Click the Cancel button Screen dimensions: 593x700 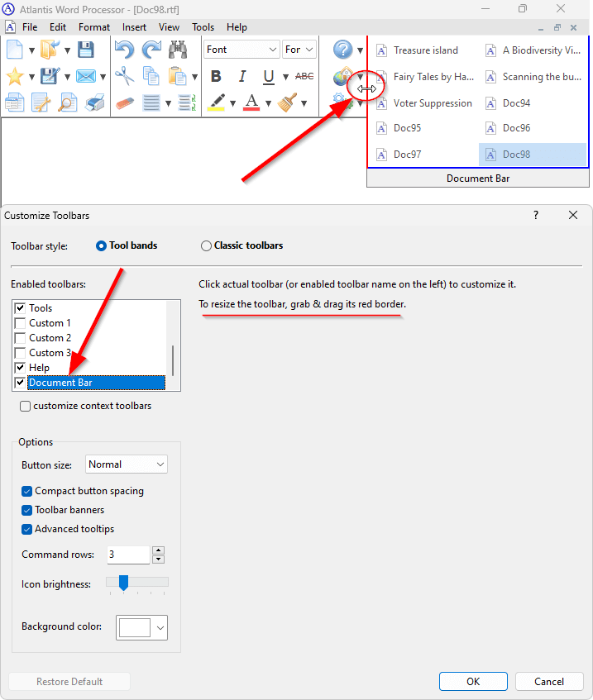point(549,682)
